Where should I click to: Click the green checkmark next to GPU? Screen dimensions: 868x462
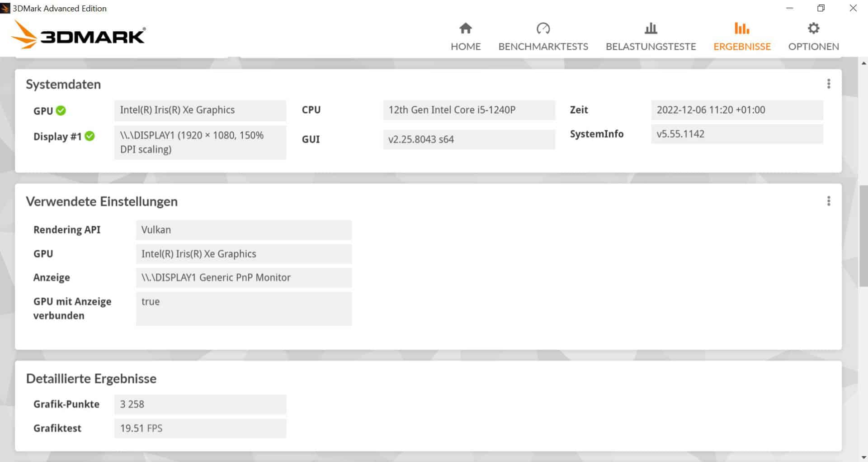coord(61,110)
